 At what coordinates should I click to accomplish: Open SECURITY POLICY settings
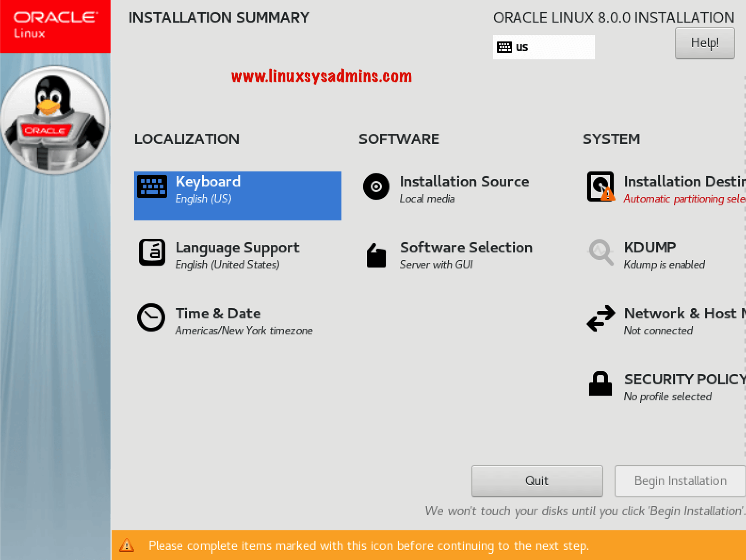point(665,387)
